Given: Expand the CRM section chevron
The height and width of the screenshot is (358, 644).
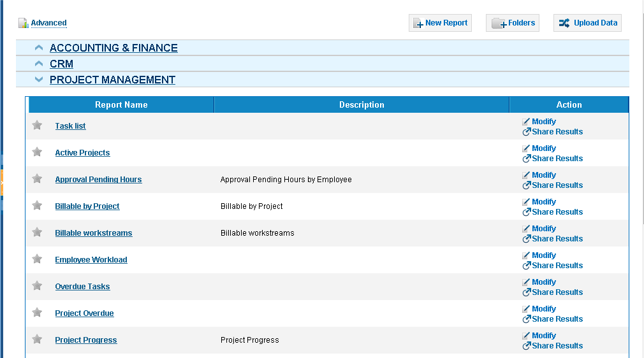Looking at the screenshot, I should point(39,64).
